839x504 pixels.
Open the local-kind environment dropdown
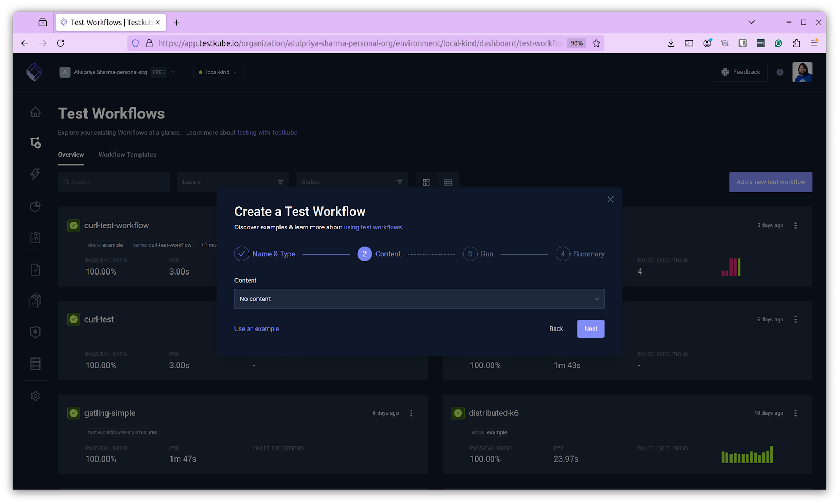[x=218, y=72]
